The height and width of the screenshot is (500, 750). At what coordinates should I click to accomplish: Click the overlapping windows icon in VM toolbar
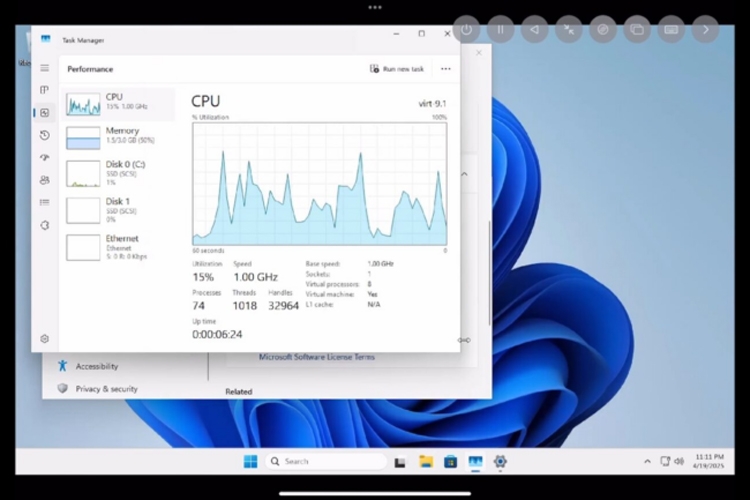click(637, 30)
